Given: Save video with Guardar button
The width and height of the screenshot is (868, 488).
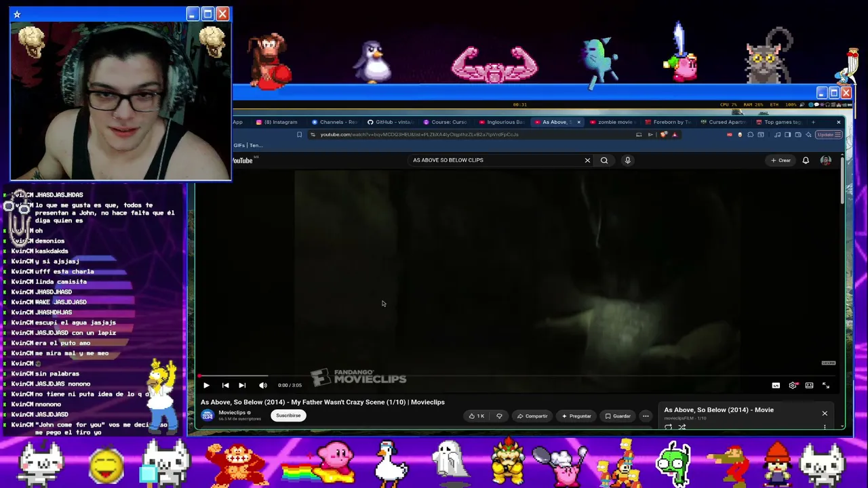Looking at the screenshot, I should tap(618, 416).
